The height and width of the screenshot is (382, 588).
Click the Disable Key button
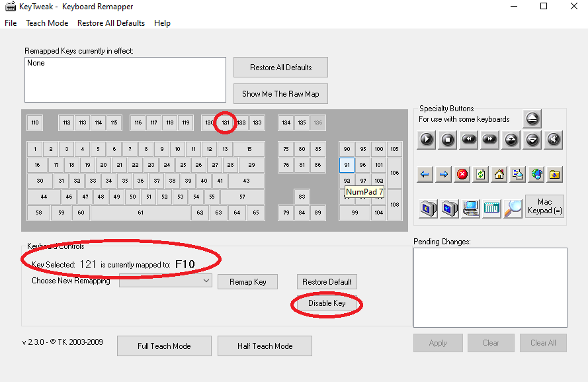point(327,303)
